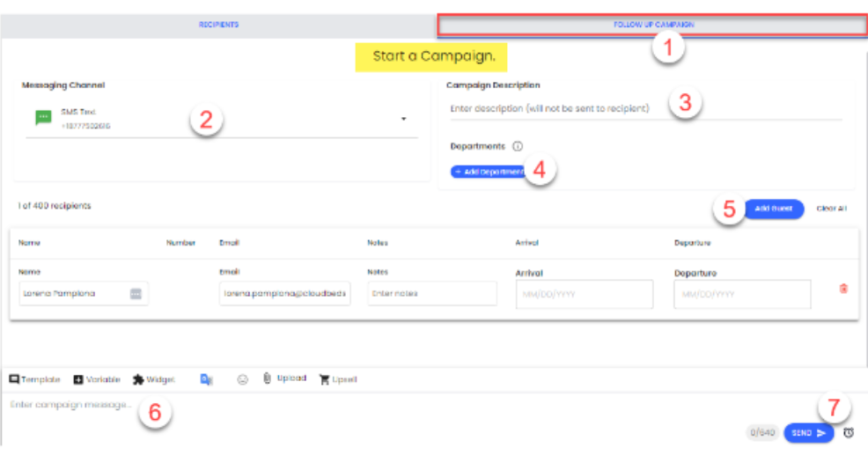Open the emoji picker icon
Image resolution: width=868 pixels, height=470 pixels.
(x=242, y=379)
